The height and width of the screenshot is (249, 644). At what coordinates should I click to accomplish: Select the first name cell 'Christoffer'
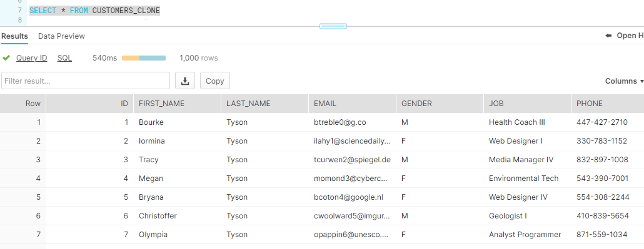pyautogui.click(x=158, y=216)
